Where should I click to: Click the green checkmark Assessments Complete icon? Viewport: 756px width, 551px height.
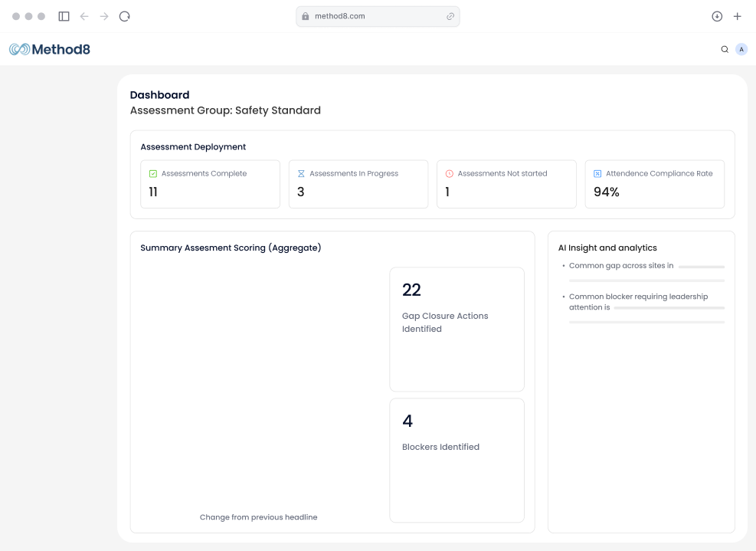coord(153,174)
